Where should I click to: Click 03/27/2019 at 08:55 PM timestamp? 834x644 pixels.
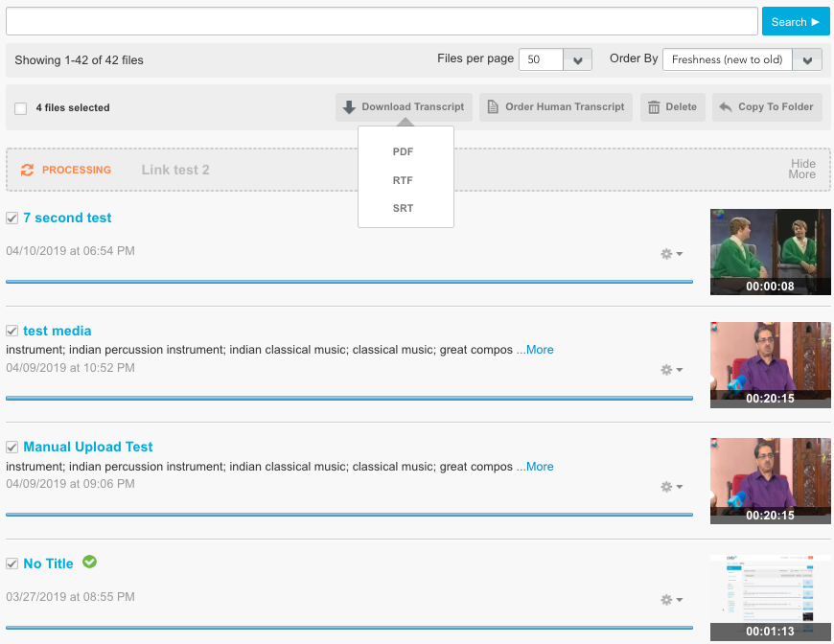pyautogui.click(x=70, y=597)
